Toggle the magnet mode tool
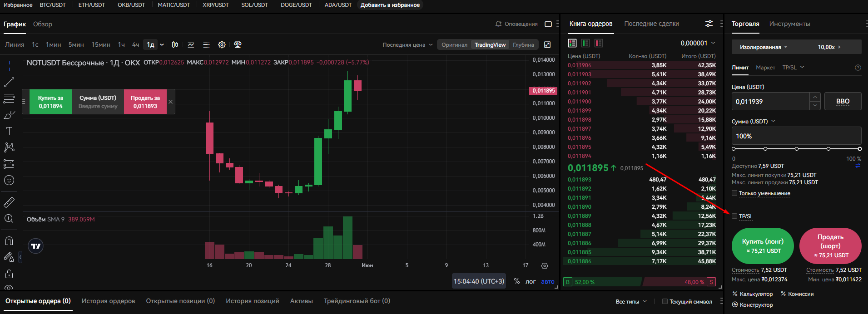Viewport: 868px width, 314px height. 9,240
